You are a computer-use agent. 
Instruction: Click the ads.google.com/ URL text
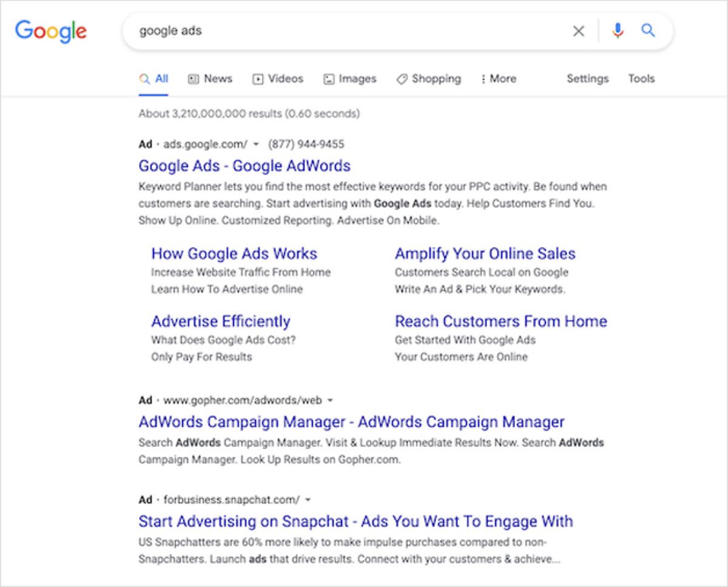point(206,144)
